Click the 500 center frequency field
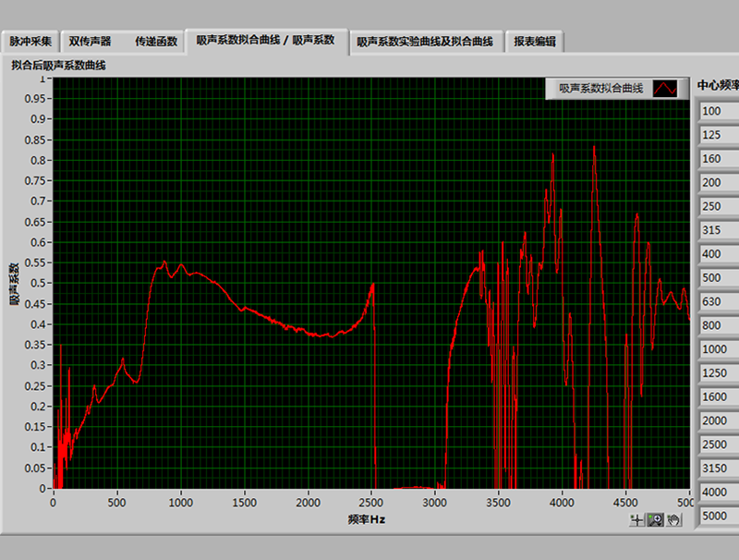Screen dimensions: 739x560 720,278
